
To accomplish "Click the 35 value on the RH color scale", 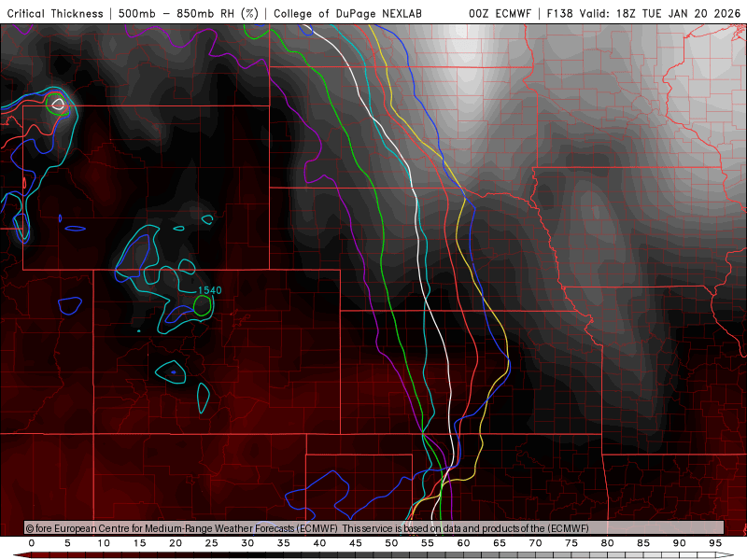I will pyautogui.click(x=284, y=543).
